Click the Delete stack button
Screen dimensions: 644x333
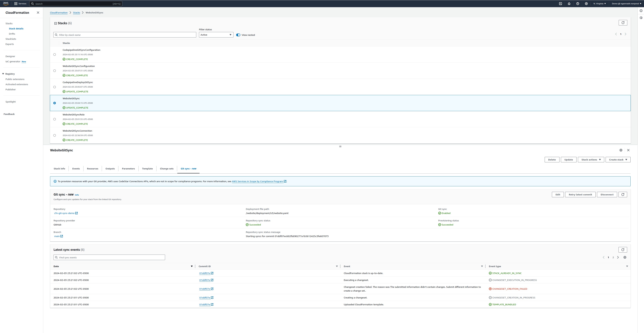pos(552,160)
